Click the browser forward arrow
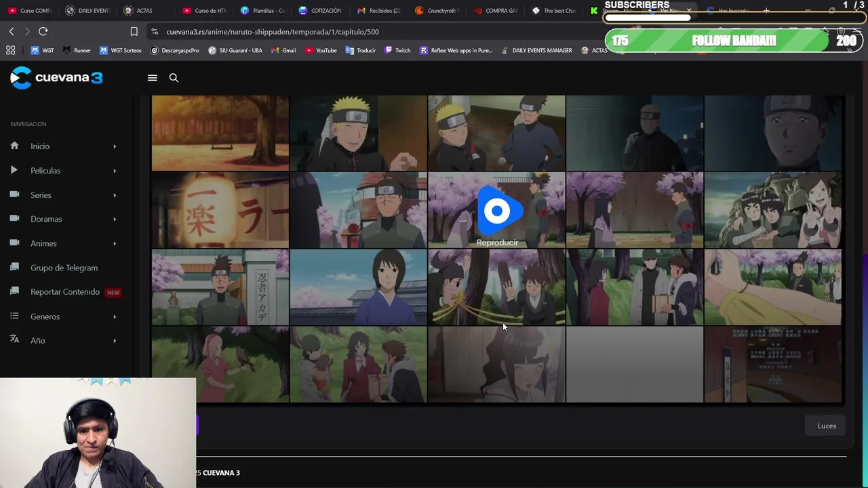The height and width of the screenshot is (488, 868). click(x=27, y=32)
